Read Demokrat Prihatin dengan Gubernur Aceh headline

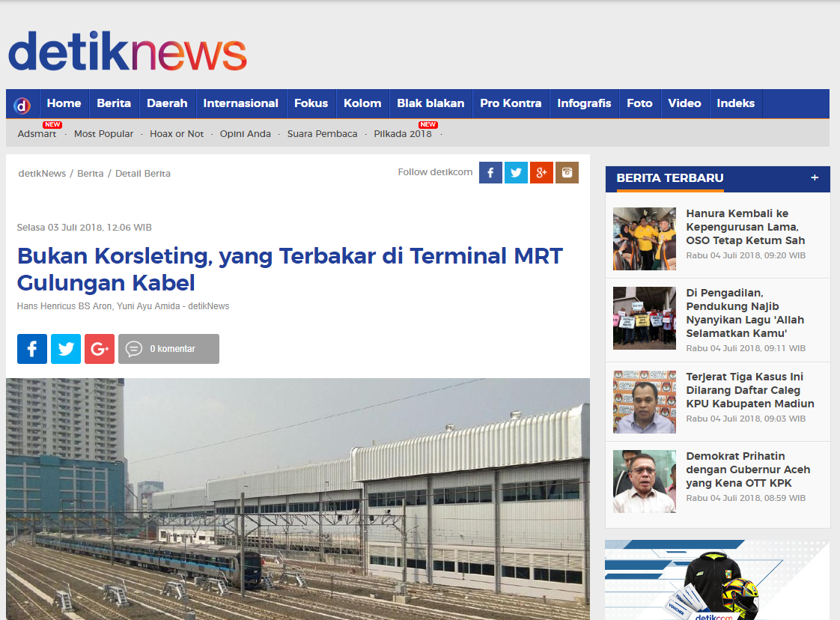(748, 469)
